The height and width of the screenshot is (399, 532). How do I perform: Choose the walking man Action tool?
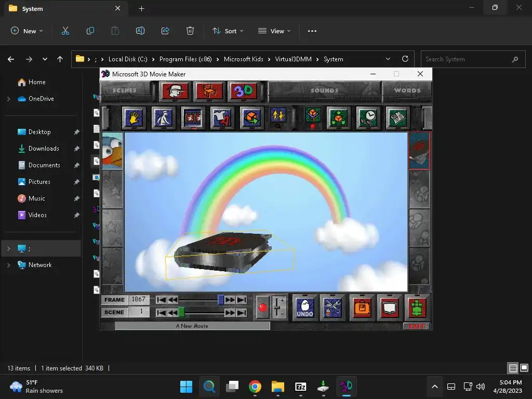click(x=164, y=118)
